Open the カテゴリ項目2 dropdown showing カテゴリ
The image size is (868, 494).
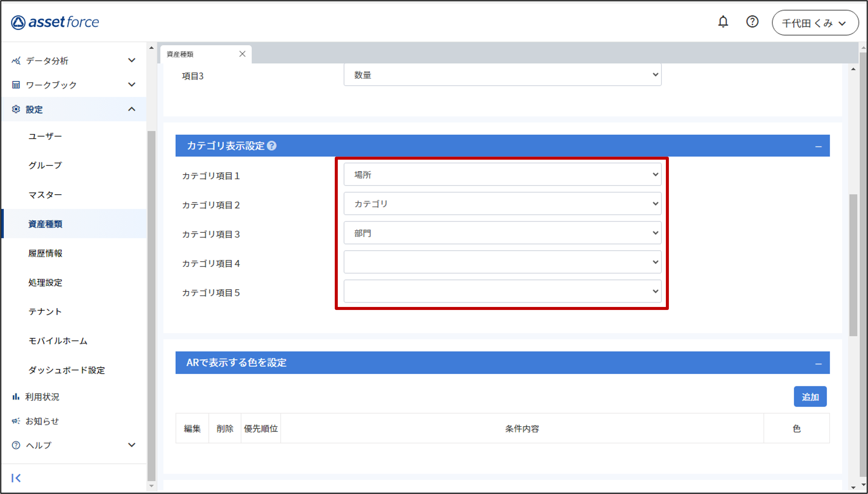pyautogui.click(x=502, y=203)
